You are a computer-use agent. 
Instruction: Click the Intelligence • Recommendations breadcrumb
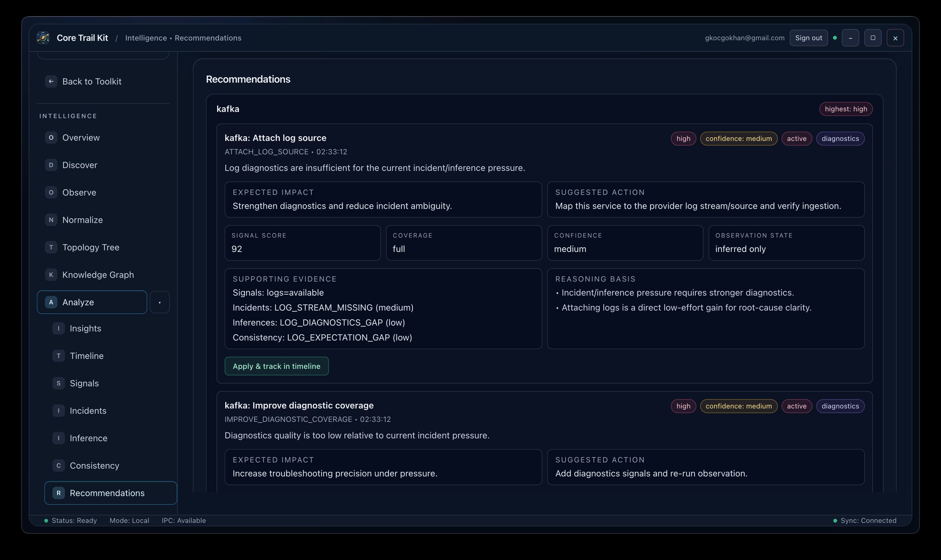(183, 38)
